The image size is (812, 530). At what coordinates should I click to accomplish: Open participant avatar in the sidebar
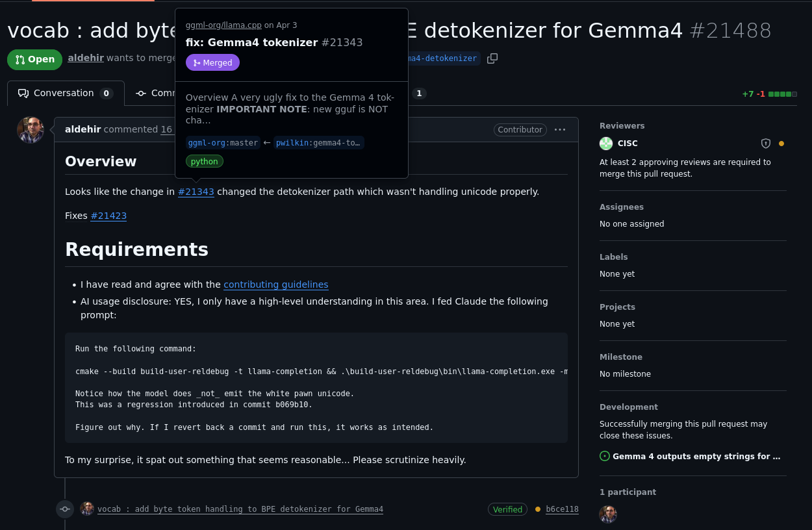(608, 514)
